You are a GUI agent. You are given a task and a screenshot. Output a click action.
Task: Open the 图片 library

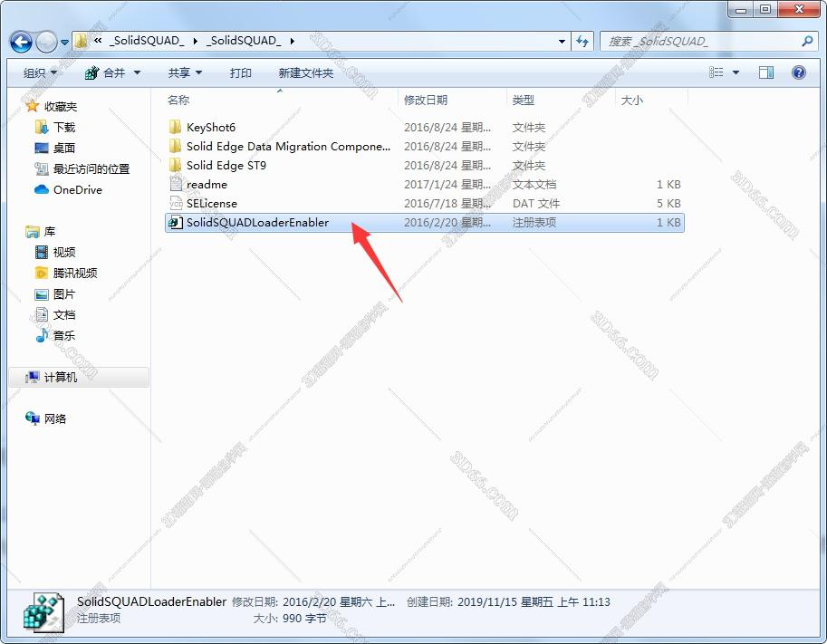click(x=55, y=293)
